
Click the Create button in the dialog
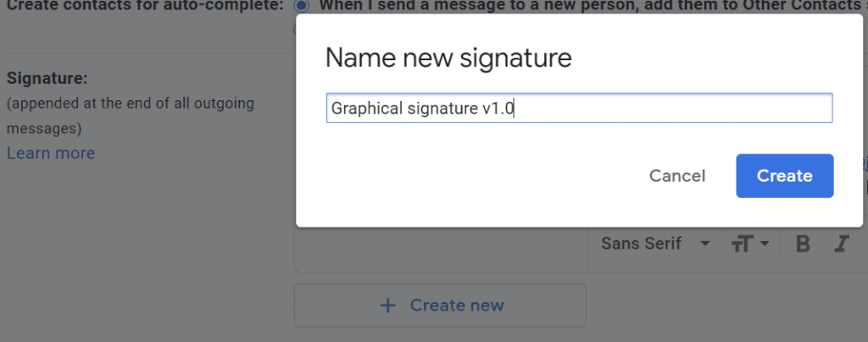point(784,176)
